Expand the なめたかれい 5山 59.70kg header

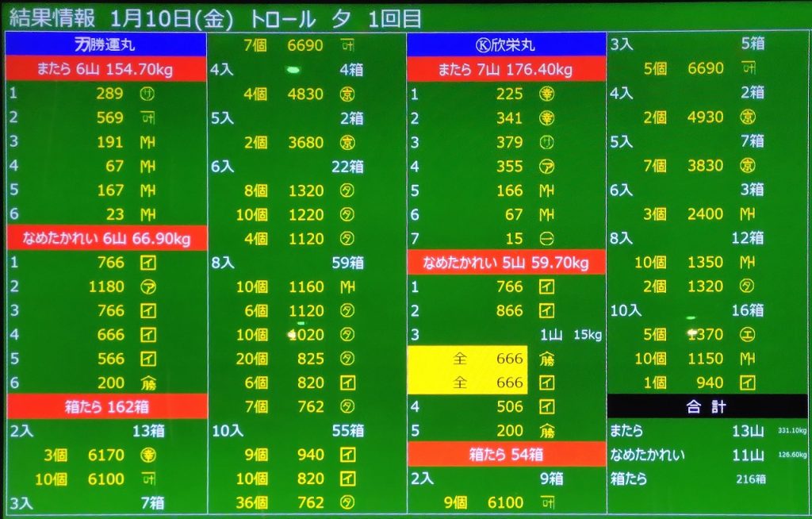506,263
